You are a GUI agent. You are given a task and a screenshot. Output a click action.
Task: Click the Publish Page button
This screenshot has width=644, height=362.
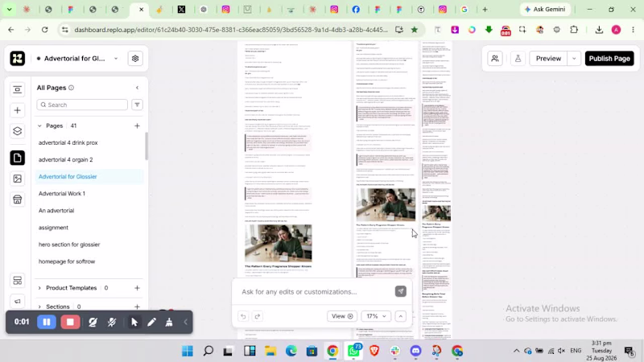pos(609,58)
